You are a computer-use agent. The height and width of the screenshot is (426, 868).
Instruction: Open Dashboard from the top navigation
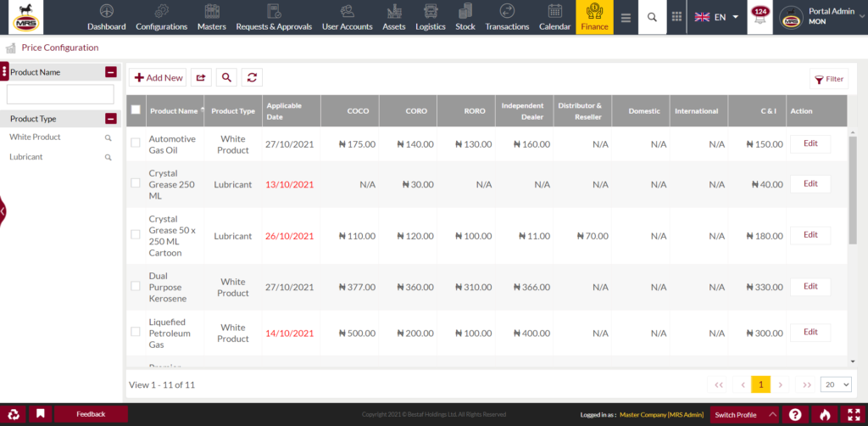pos(106,18)
